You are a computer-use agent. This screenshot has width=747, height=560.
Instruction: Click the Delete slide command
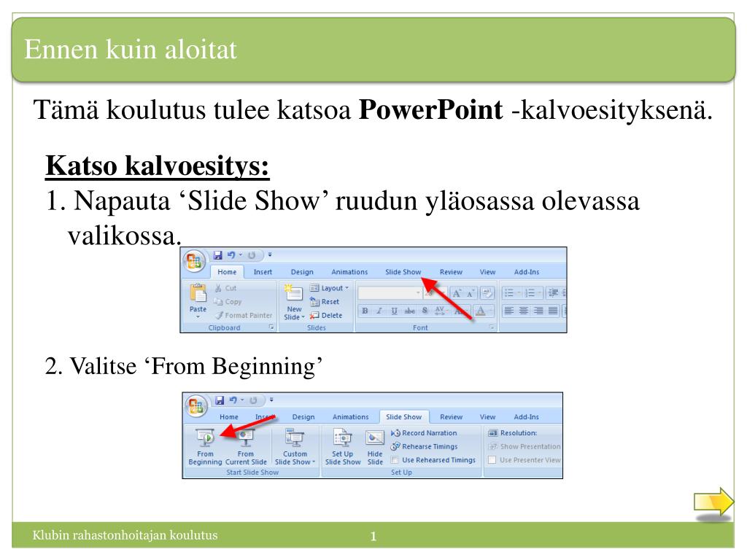[326, 315]
